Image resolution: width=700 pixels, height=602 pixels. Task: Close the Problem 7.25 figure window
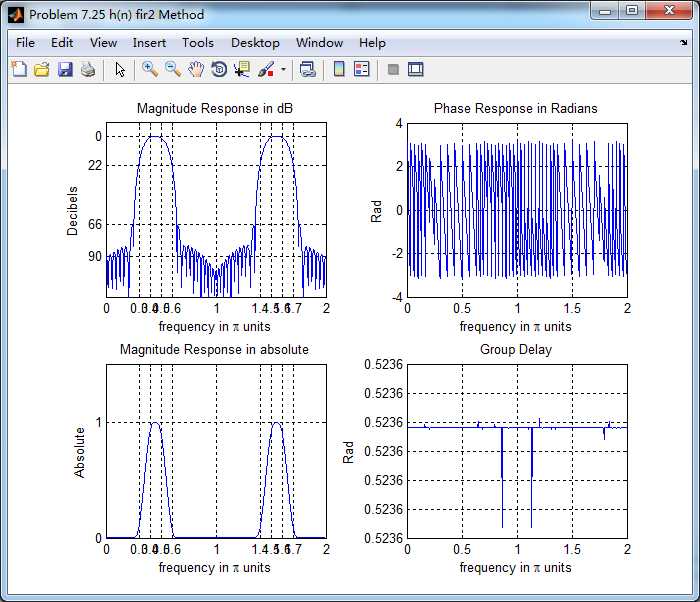(x=669, y=10)
